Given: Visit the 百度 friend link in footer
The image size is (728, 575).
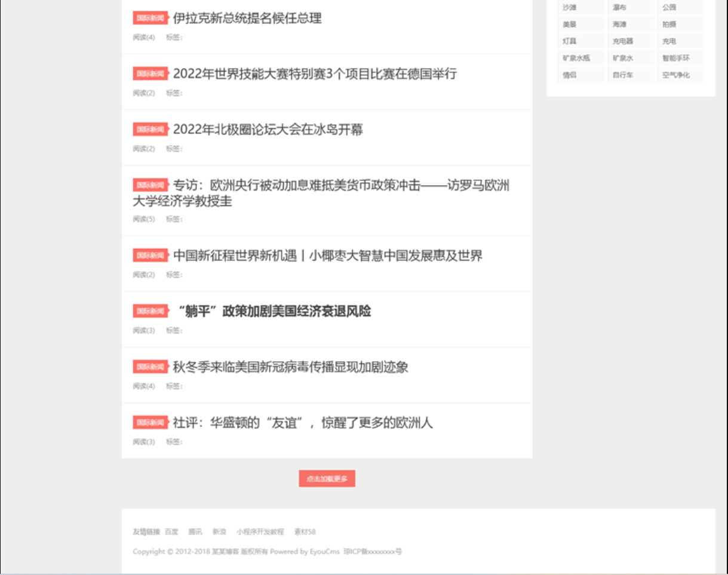Looking at the screenshot, I should [x=172, y=531].
